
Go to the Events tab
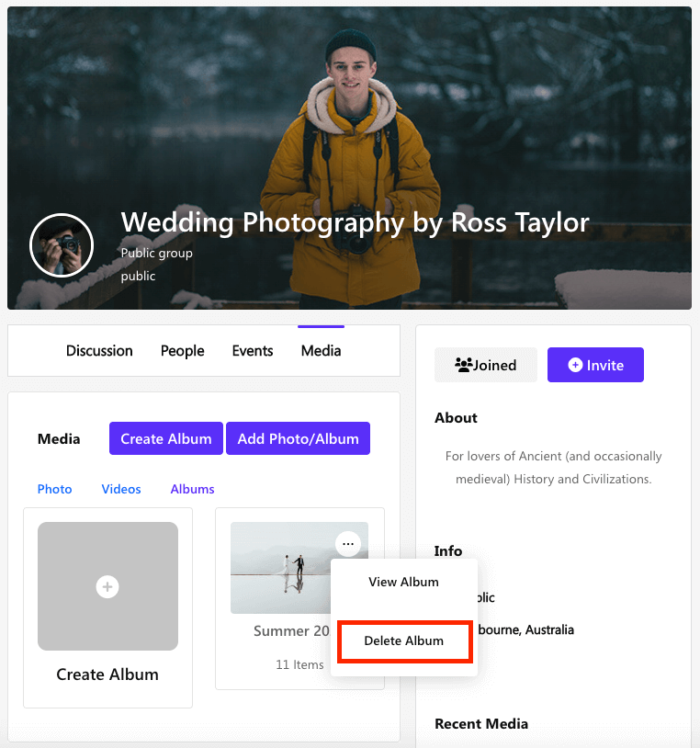tap(253, 351)
